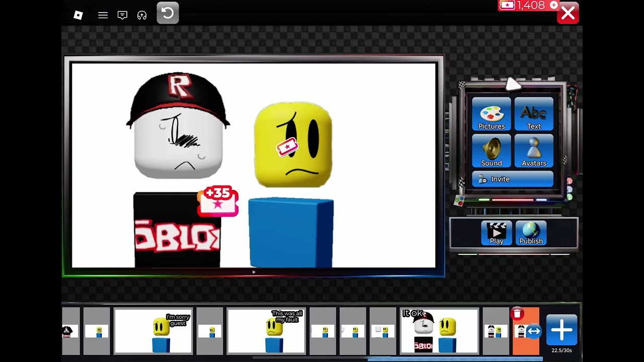644x362 pixels.
Task: Click the undo arrow button
Action: coord(168,13)
